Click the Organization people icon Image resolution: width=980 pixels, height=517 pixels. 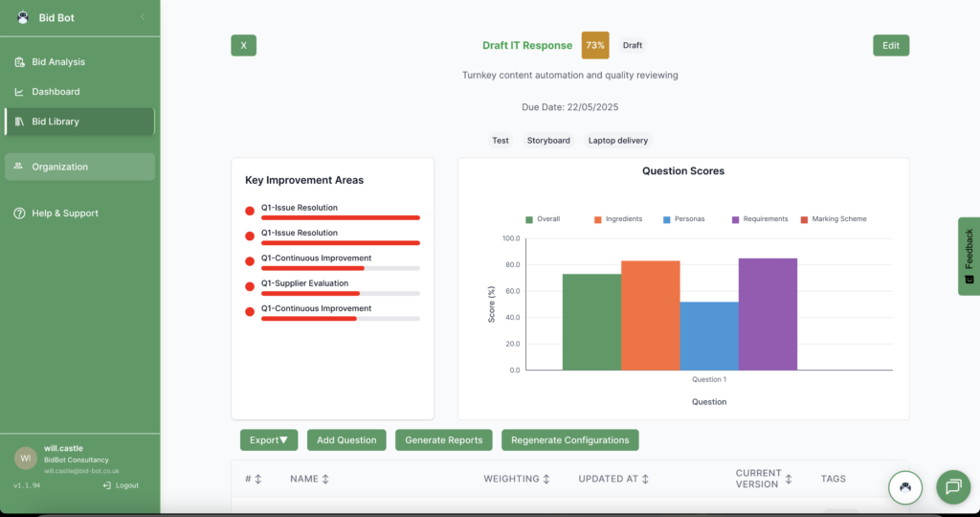[19, 167]
